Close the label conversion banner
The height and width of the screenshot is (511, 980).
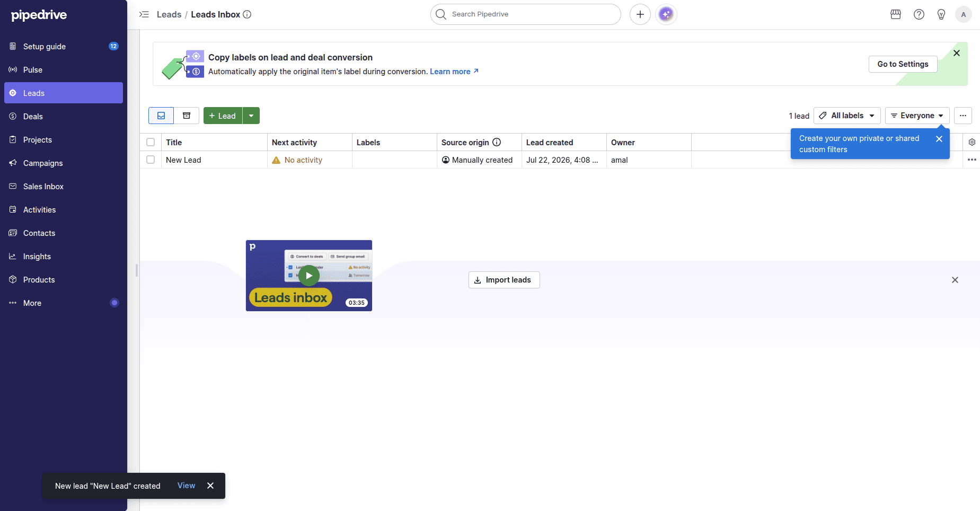point(957,53)
